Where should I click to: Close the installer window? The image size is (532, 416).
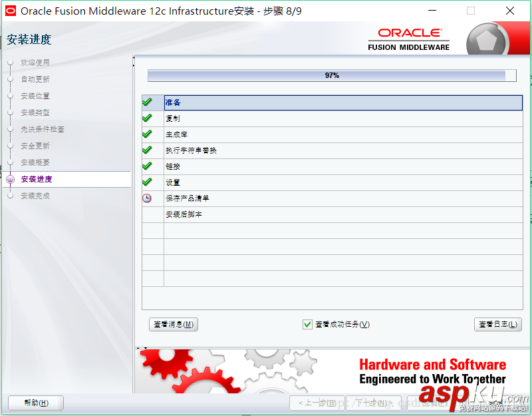pyautogui.click(x=510, y=11)
